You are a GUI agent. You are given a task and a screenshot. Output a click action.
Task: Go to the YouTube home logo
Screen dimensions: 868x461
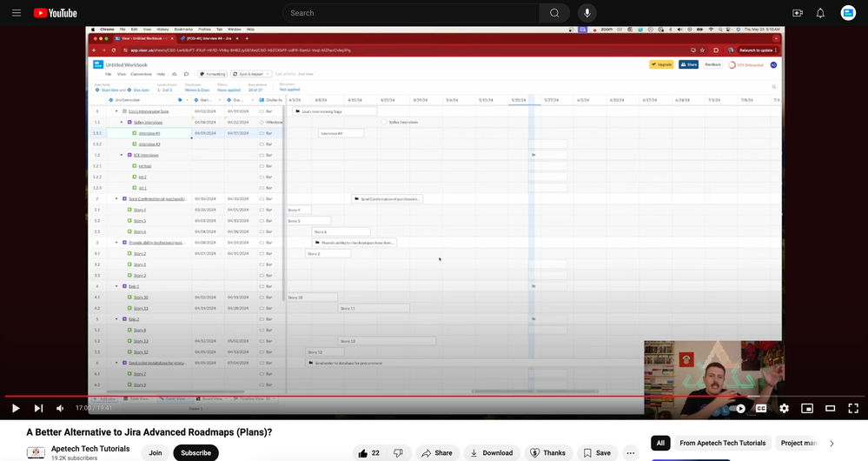tap(56, 13)
